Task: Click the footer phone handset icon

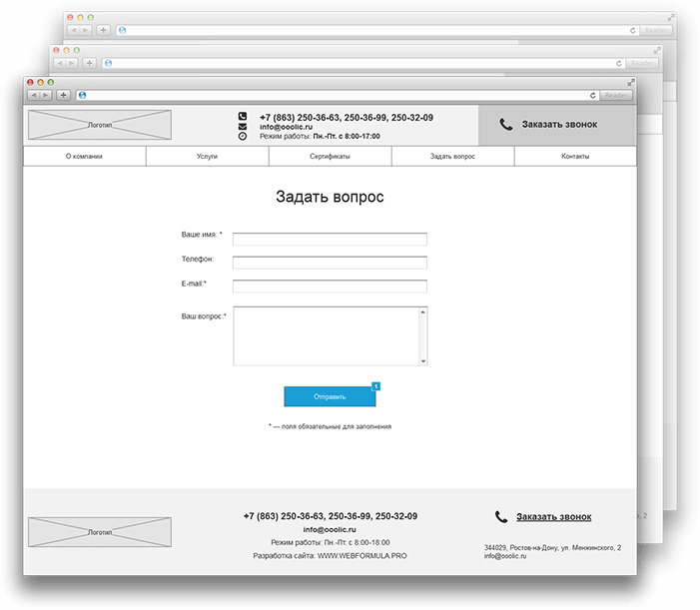Action: 501,517
